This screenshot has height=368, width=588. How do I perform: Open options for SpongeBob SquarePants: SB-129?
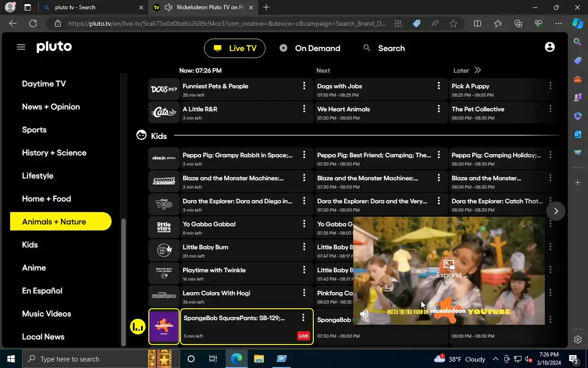point(303,317)
